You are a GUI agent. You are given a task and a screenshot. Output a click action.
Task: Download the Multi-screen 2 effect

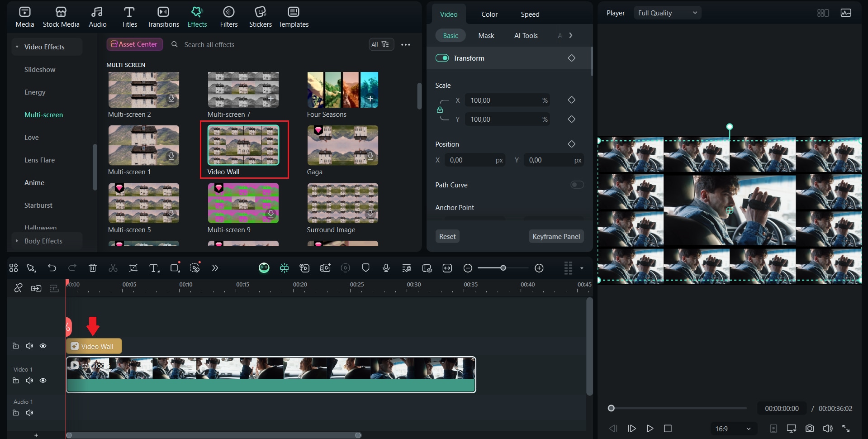[x=171, y=98]
